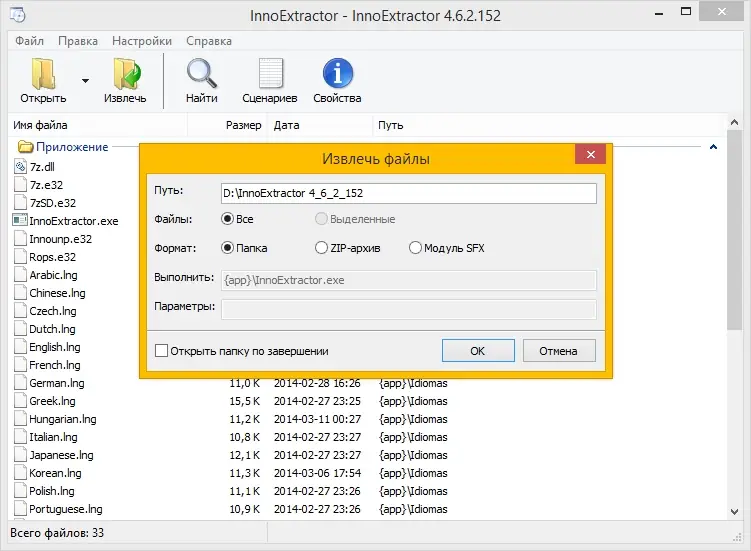Click date 2014-02-28 16:26 of German.lng
The width and height of the screenshot is (751, 551).
317,383
